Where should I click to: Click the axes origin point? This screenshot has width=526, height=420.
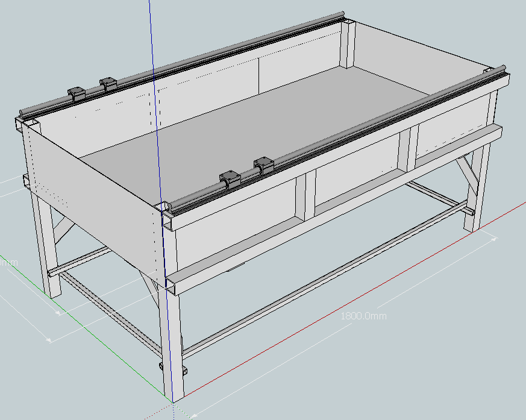pos(173,402)
